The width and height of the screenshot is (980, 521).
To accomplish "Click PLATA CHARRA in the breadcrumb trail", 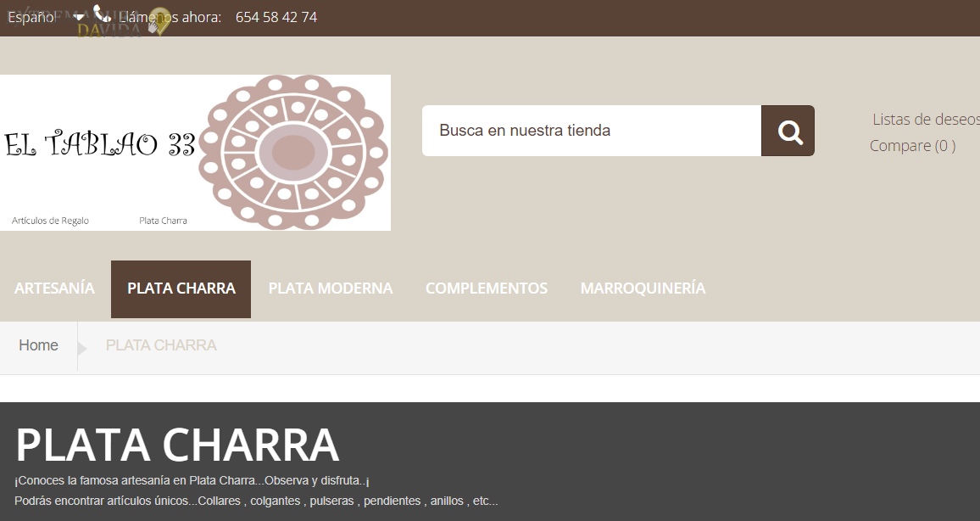I will point(161,345).
